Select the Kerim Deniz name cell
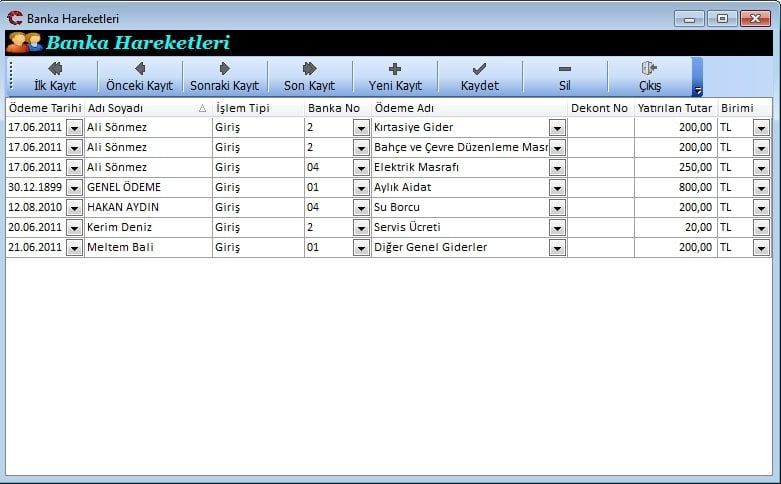781x484 pixels. (147, 227)
